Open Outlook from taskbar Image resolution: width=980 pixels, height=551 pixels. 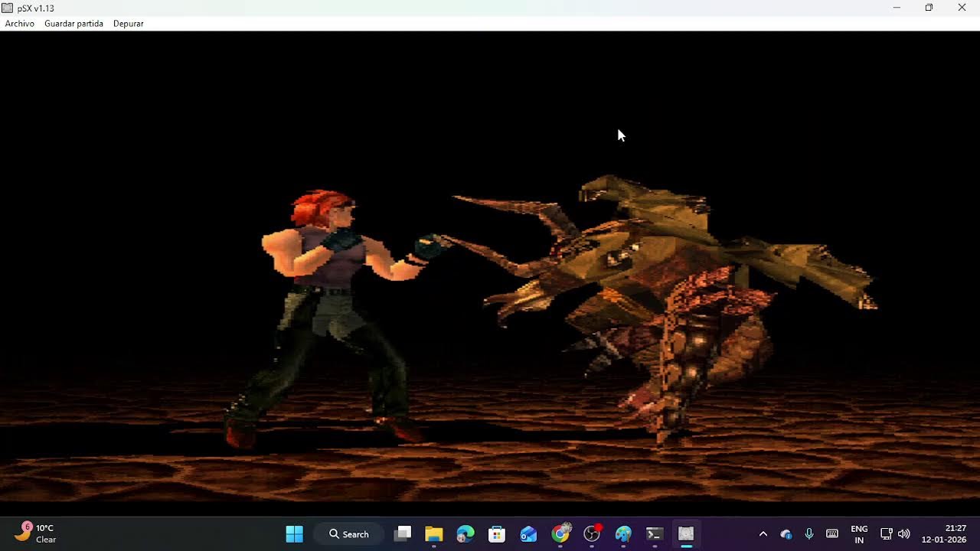(x=528, y=534)
